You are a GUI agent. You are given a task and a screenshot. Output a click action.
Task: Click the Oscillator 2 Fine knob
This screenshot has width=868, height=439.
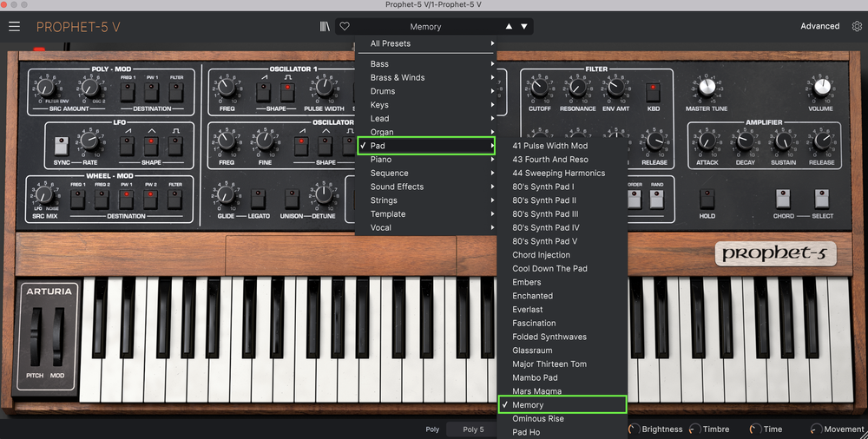click(x=265, y=141)
